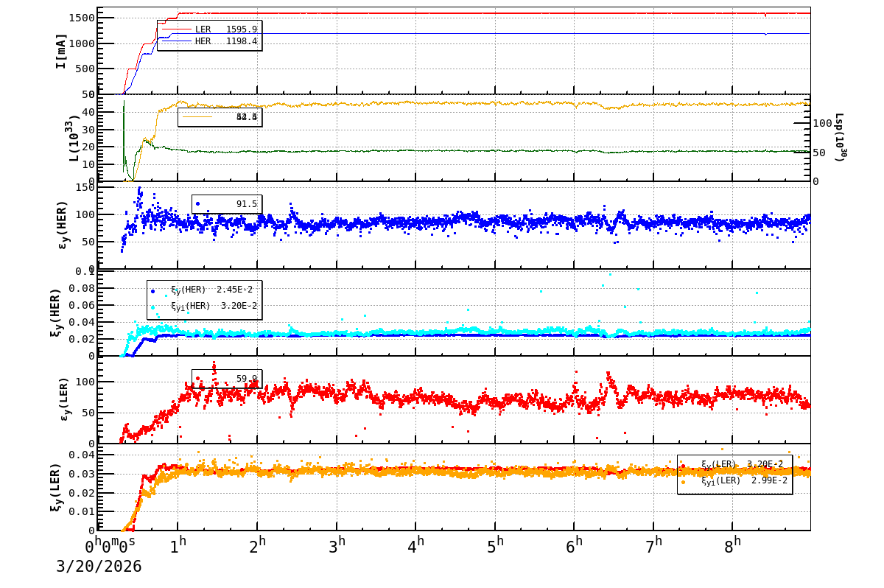Click the ξyi(LER) 2.99E-2 legend entry
This screenshot has width=884, height=588.
735,480
